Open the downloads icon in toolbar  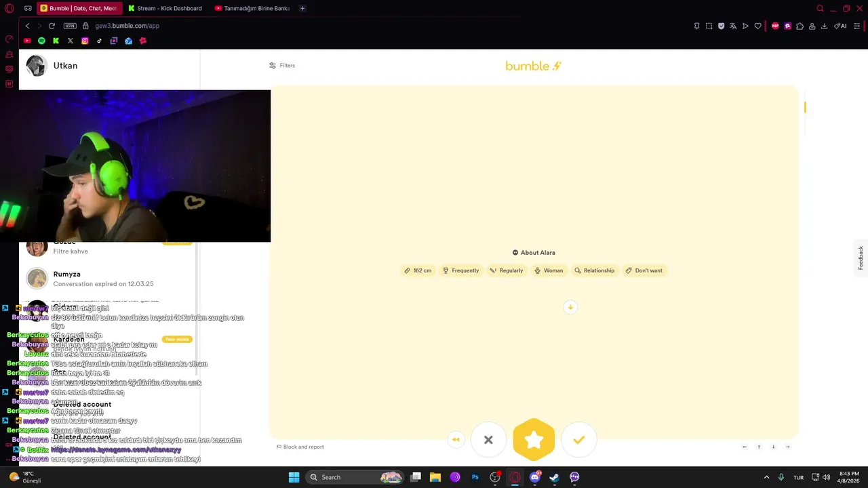(x=824, y=26)
